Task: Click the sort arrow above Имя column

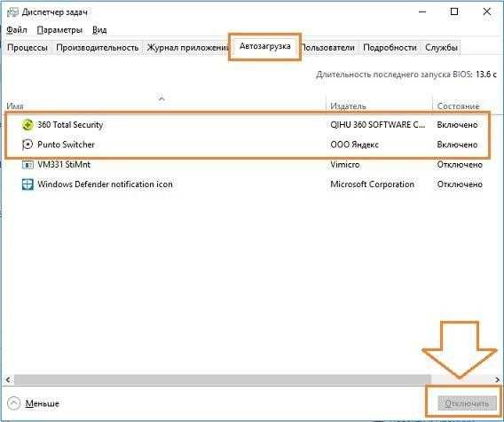Action: tap(161, 98)
